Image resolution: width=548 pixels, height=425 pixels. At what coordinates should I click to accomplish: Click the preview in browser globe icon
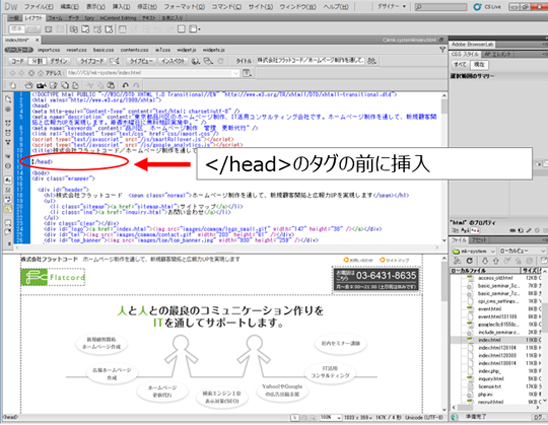[x=196, y=61]
